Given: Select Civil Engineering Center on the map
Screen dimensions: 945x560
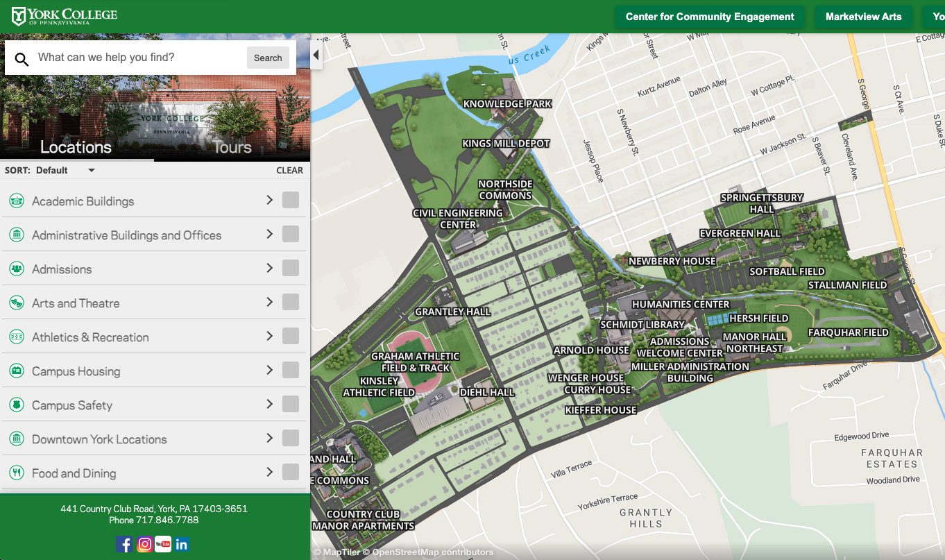Looking at the screenshot, I should pyautogui.click(x=458, y=219).
